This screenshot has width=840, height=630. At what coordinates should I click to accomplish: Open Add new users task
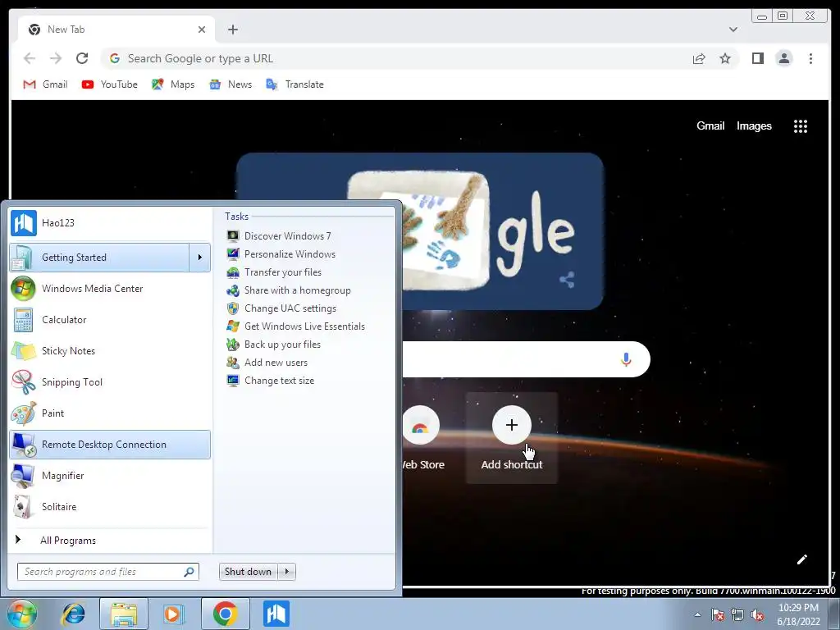pyautogui.click(x=267, y=363)
